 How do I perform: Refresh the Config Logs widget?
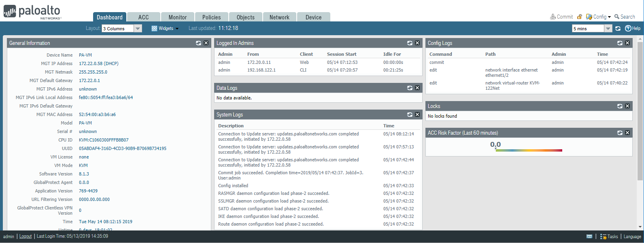pyautogui.click(x=620, y=43)
